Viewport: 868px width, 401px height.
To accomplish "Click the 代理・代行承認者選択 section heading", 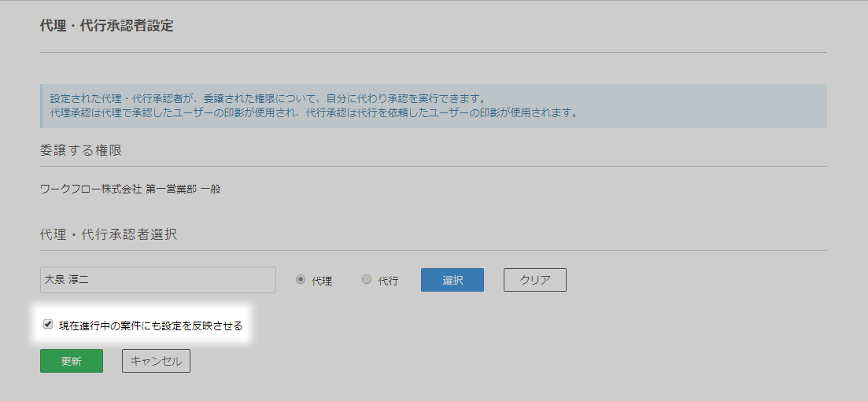I will 109,234.
